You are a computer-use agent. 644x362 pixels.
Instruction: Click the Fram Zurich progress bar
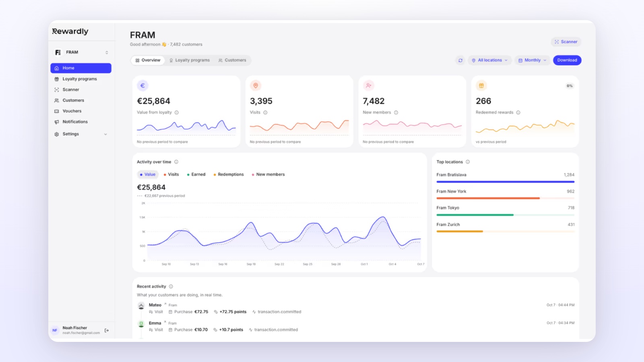click(506, 231)
